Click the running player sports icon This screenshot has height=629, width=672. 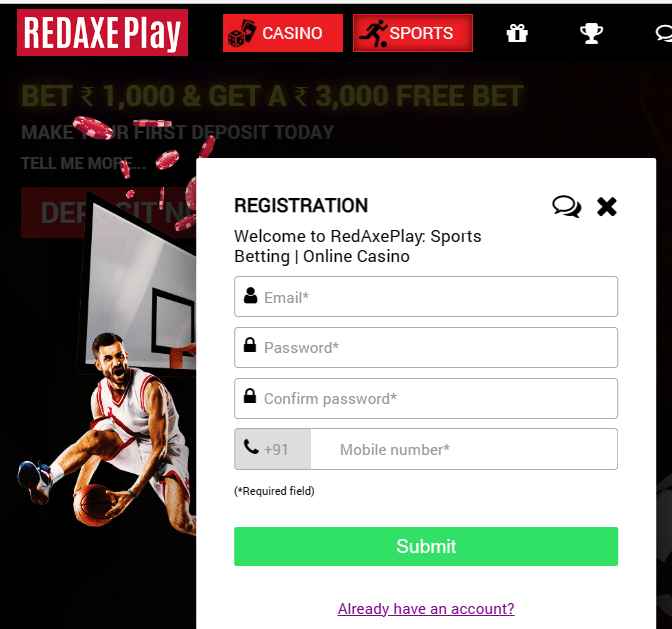click(x=373, y=33)
